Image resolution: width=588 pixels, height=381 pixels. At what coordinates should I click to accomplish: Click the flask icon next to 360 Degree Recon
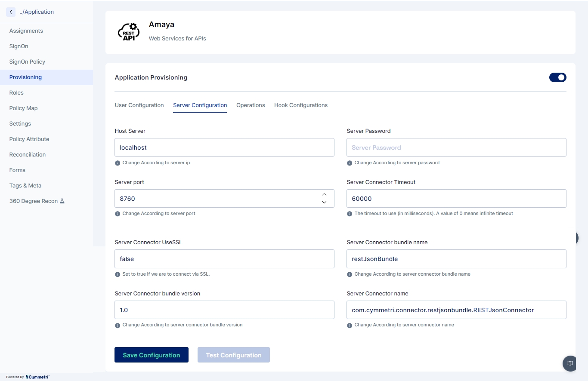click(x=62, y=201)
